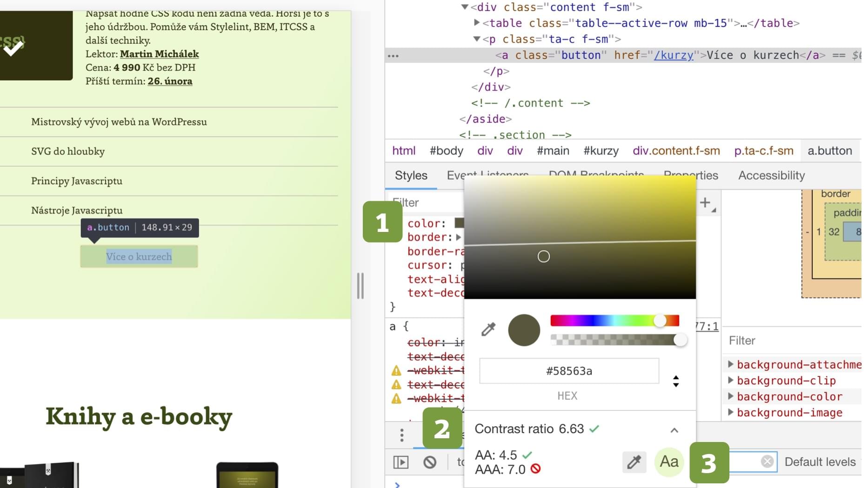Viewport: 868px width, 488px height.
Task: Click the eyedropper icon beside color preview
Action: point(488,330)
